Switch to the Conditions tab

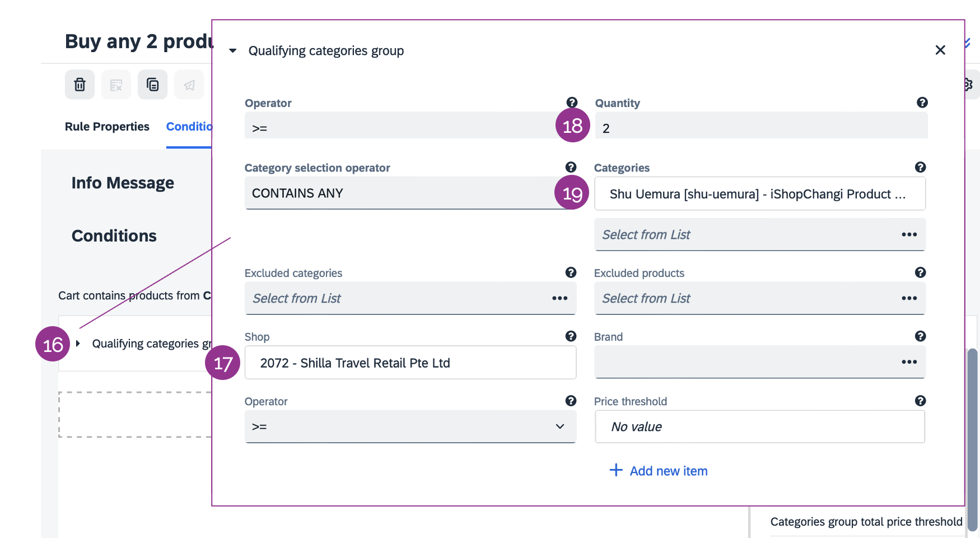[189, 127]
